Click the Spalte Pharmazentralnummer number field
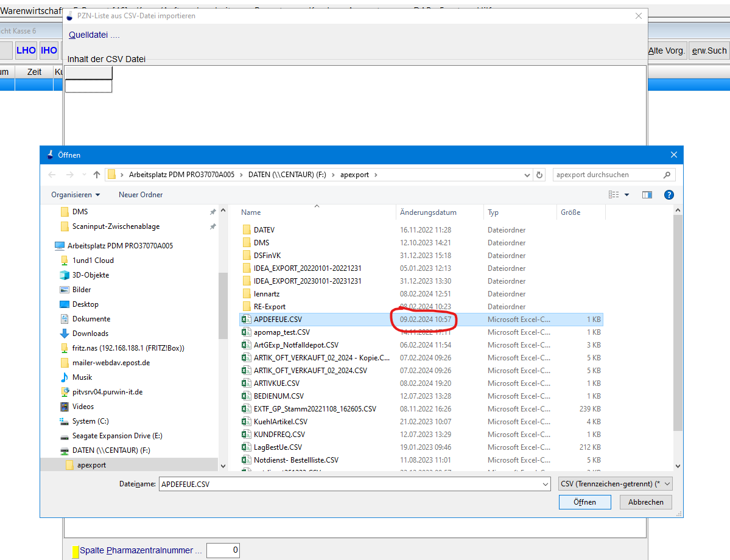This screenshot has width=730, height=560. pyautogui.click(x=223, y=551)
